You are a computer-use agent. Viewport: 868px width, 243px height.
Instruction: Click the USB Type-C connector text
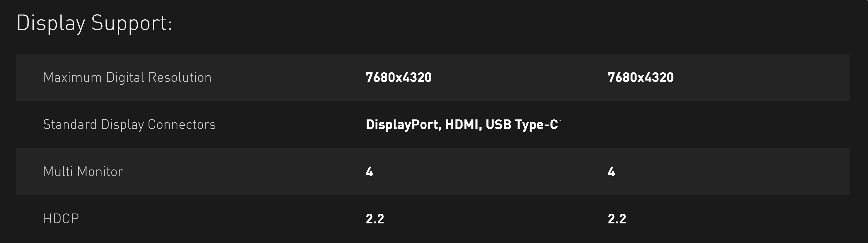coord(522,125)
